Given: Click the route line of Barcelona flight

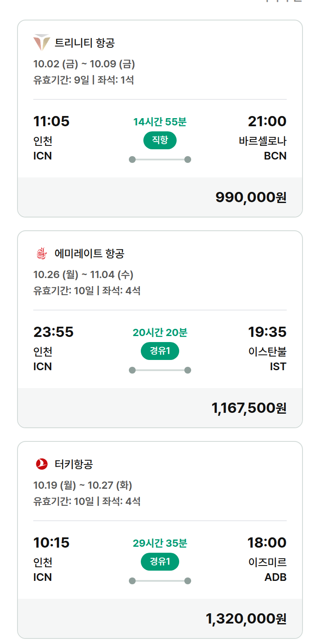Looking at the screenshot, I should [160, 160].
